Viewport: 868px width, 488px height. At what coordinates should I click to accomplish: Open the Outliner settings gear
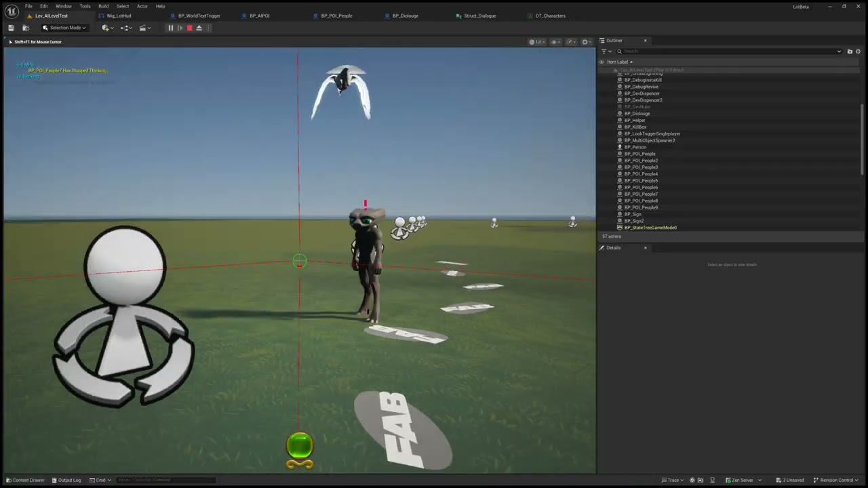[858, 52]
